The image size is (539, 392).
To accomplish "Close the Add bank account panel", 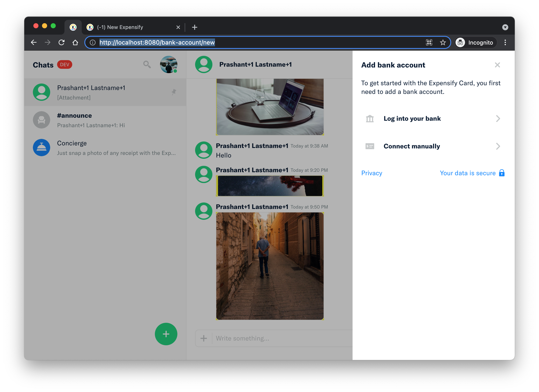I will coord(497,65).
